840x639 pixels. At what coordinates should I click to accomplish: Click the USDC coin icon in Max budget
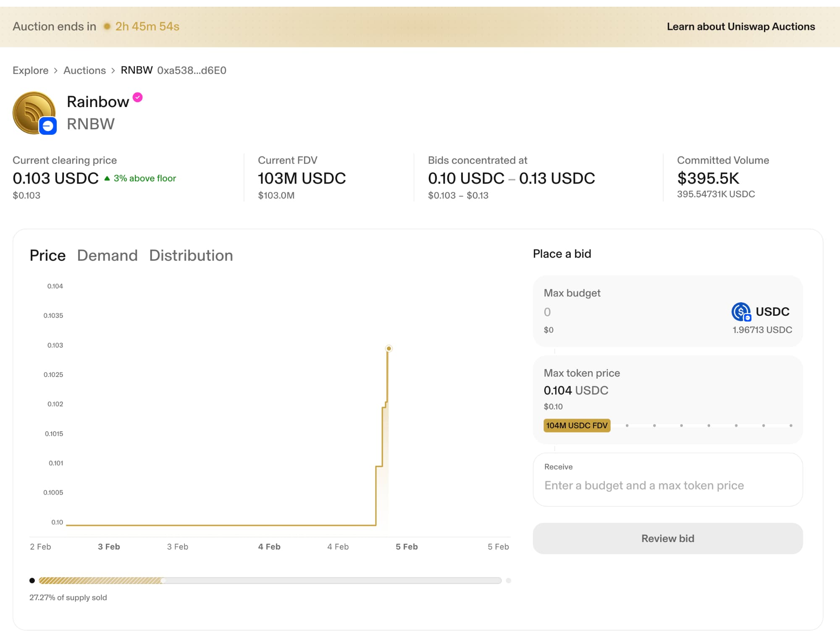pos(740,312)
